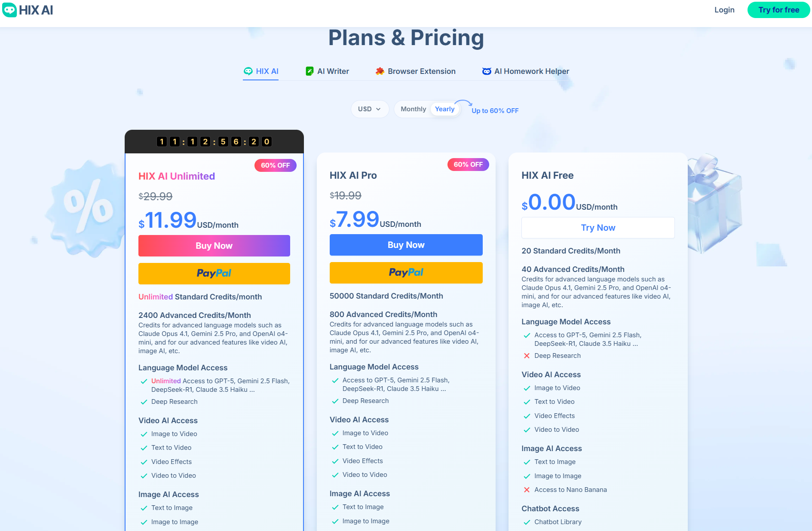
Task: Click the chat bubble icon on HIX AI tab
Action: tap(248, 71)
